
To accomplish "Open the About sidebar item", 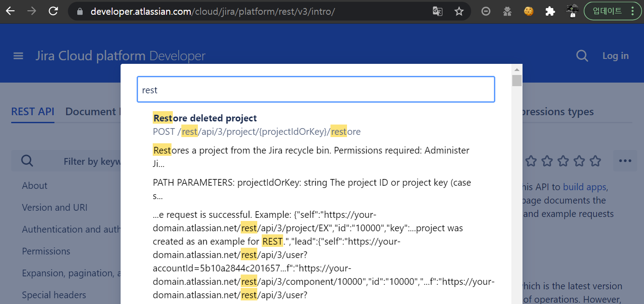I will pyautogui.click(x=35, y=186).
